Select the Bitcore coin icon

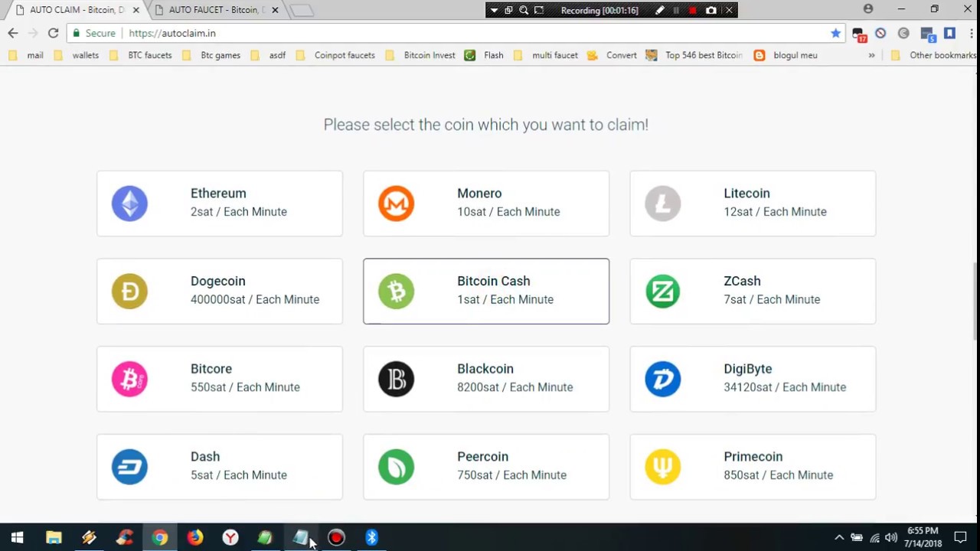point(129,379)
